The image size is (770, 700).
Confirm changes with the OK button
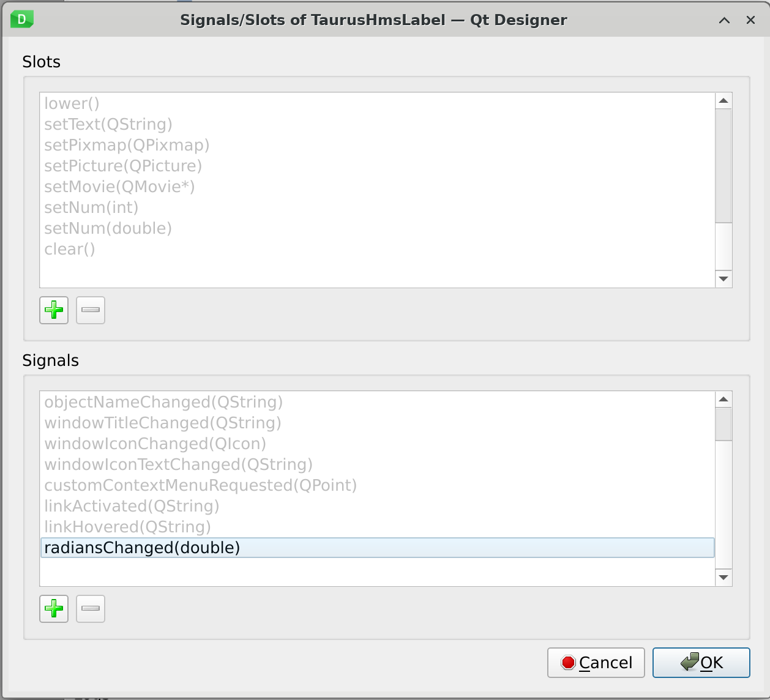coord(701,663)
